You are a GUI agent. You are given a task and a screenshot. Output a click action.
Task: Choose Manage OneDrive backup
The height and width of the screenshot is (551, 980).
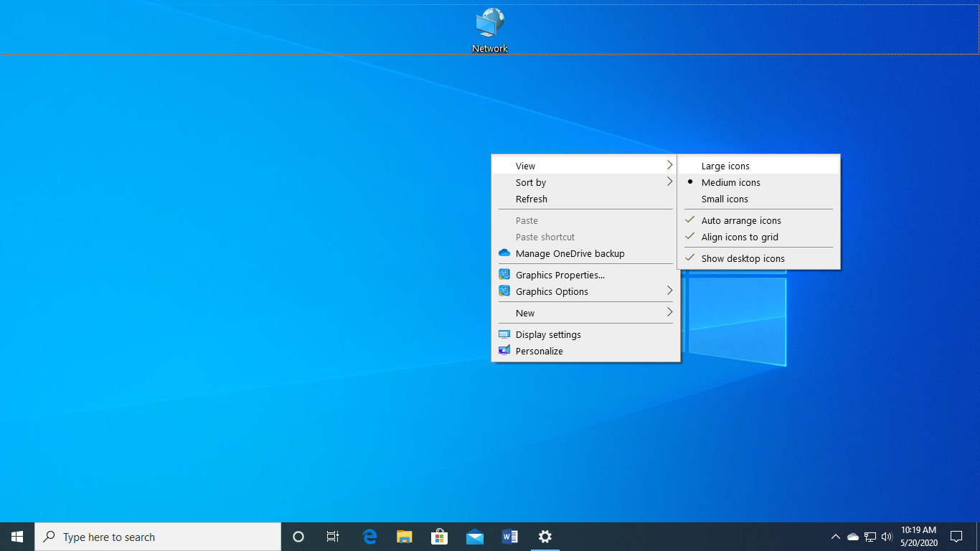pyautogui.click(x=585, y=253)
